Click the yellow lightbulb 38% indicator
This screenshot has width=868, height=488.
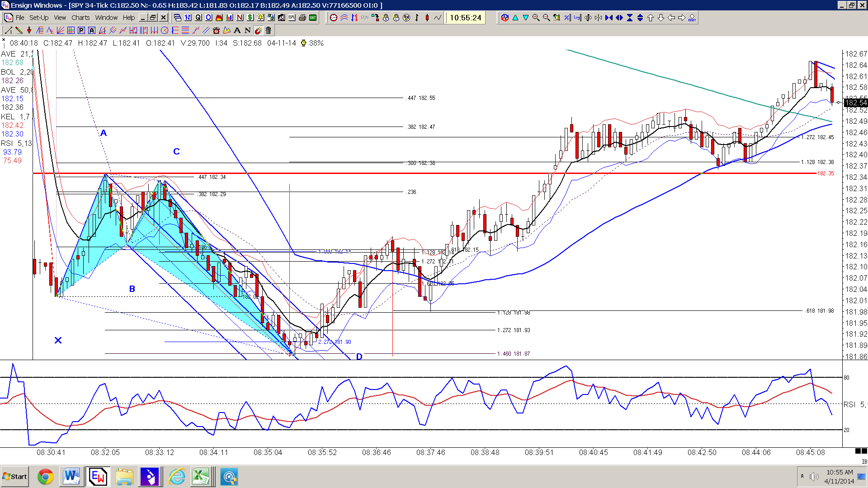pos(312,43)
